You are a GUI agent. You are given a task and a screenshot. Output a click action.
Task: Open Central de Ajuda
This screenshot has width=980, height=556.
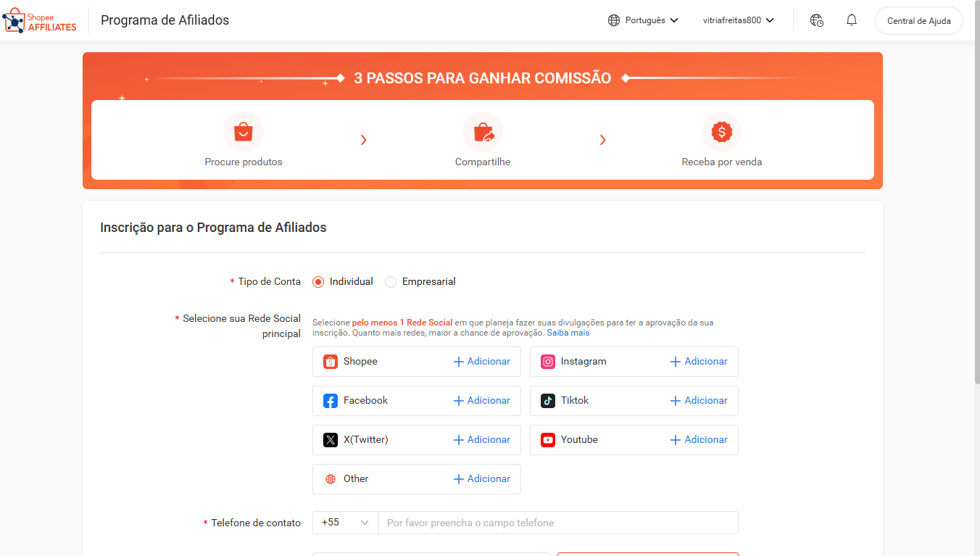919,21
